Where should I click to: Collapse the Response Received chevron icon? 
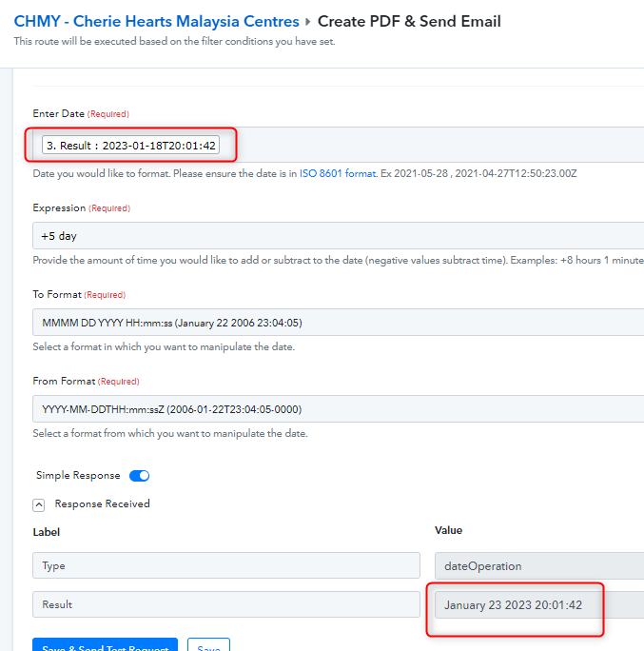coord(39,505)
